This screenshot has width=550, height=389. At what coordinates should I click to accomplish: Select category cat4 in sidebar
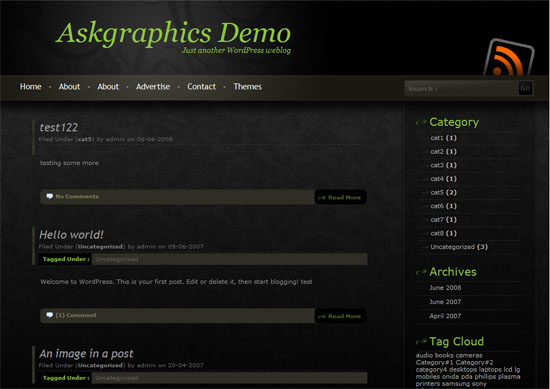443,179
